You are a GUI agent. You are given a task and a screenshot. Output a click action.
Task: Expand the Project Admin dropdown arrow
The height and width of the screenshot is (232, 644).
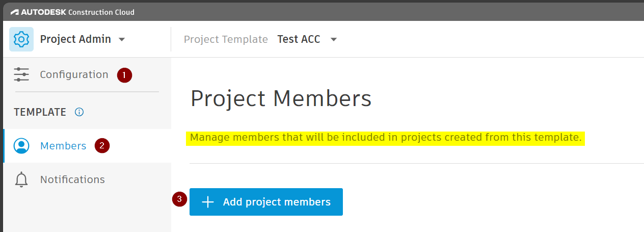point(122,40)
